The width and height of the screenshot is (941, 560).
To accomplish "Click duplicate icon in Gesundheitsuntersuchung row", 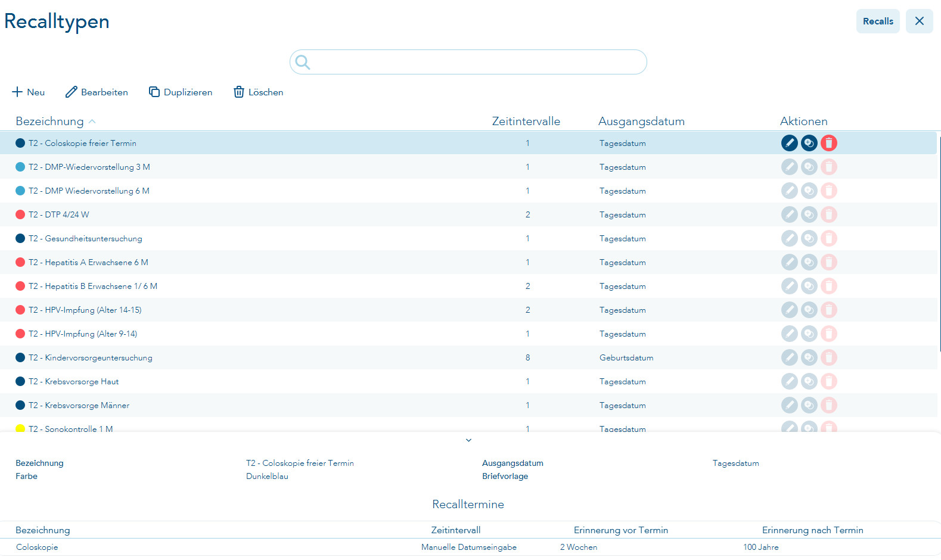I will coord(809,238).
